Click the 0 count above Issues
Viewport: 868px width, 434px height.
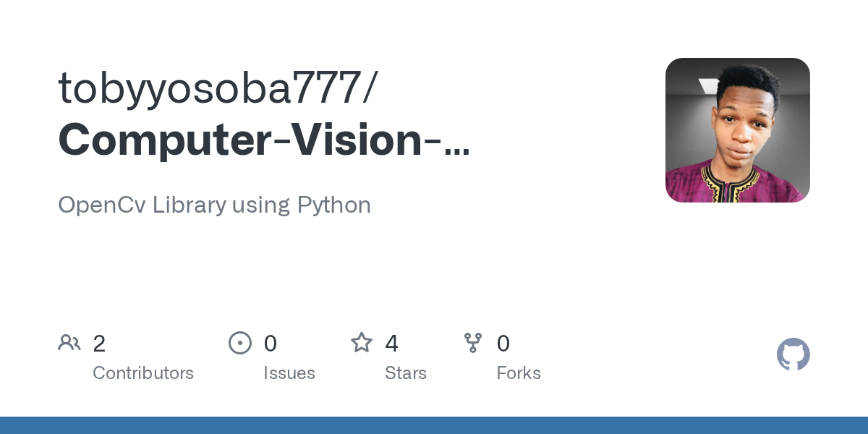270,344
